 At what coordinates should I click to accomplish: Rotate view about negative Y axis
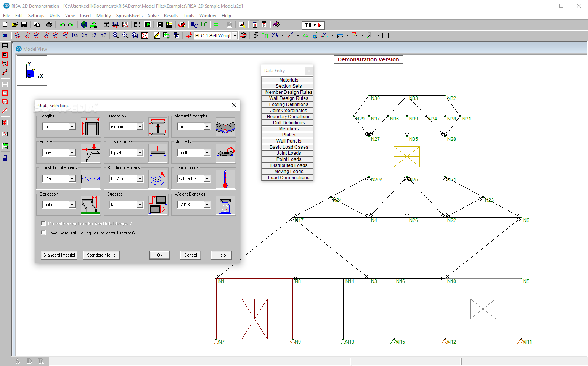(x=46, y=35)
